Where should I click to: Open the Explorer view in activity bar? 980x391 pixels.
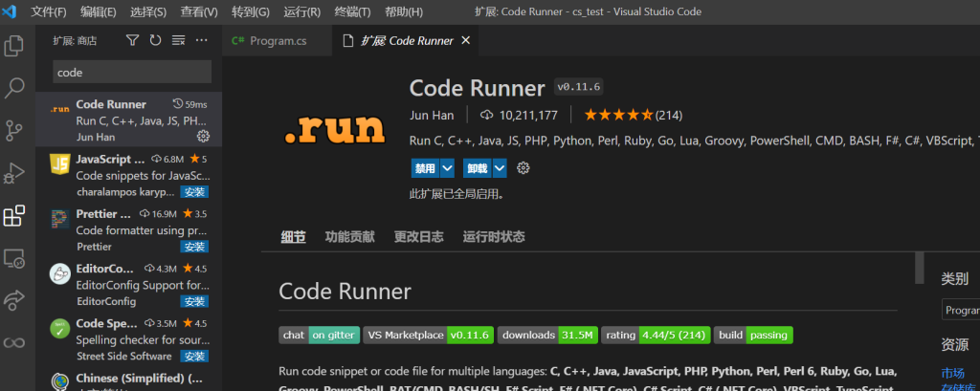(13, 46)
